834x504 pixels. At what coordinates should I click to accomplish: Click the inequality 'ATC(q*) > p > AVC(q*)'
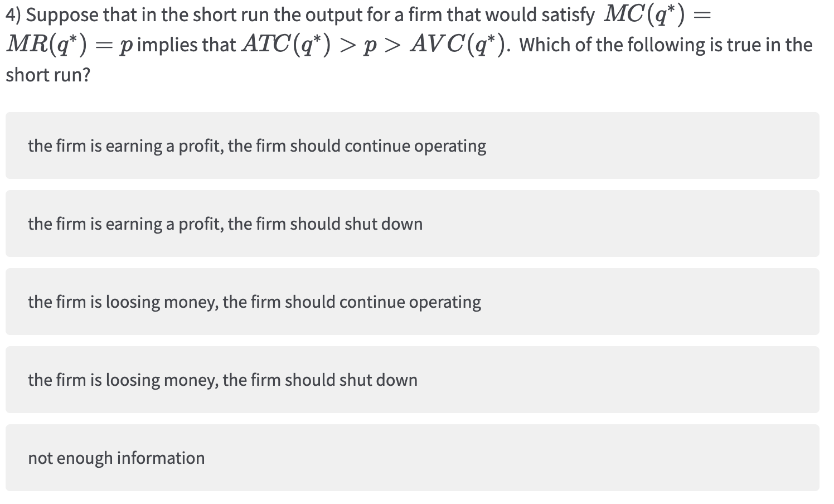(374, 43)
